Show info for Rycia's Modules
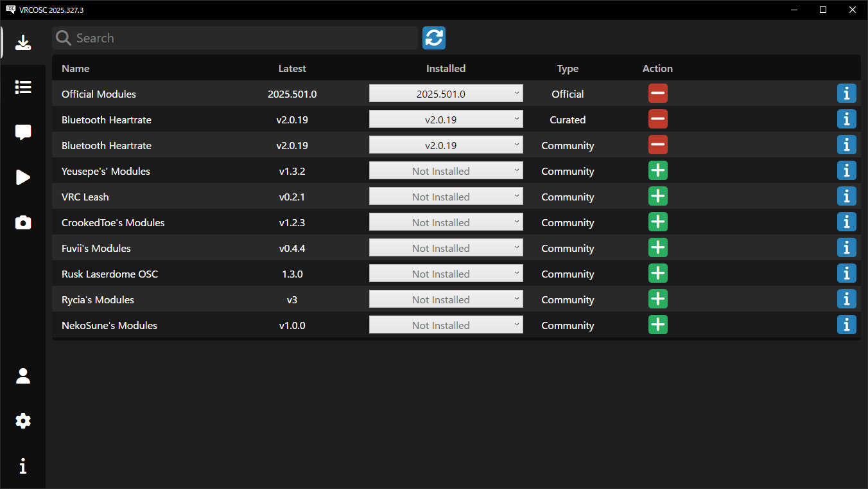This screenshot has width=868, height=489. (846, 299)
